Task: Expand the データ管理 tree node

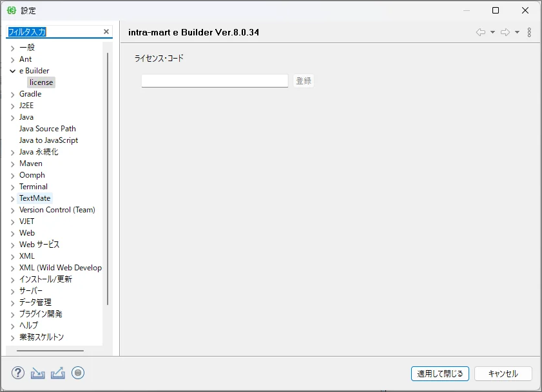Action: [x=12, y=303]
